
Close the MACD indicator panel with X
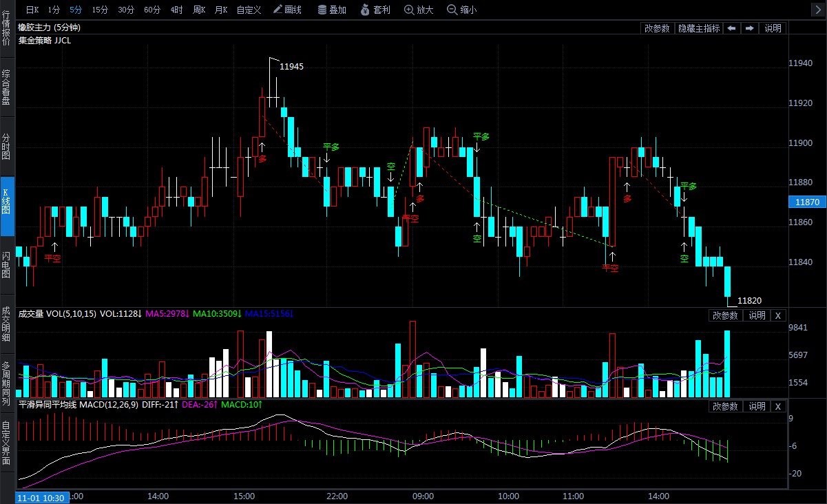click(777, 406)
